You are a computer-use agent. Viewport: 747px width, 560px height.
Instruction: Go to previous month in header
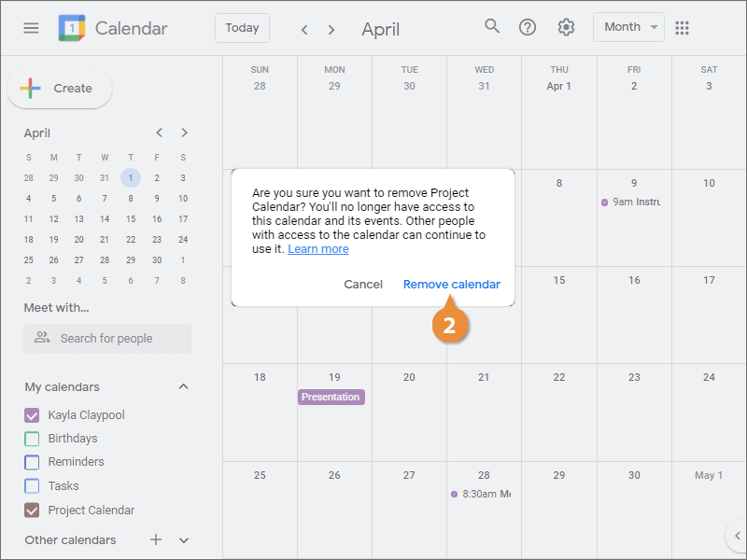(x=304, y=29)
